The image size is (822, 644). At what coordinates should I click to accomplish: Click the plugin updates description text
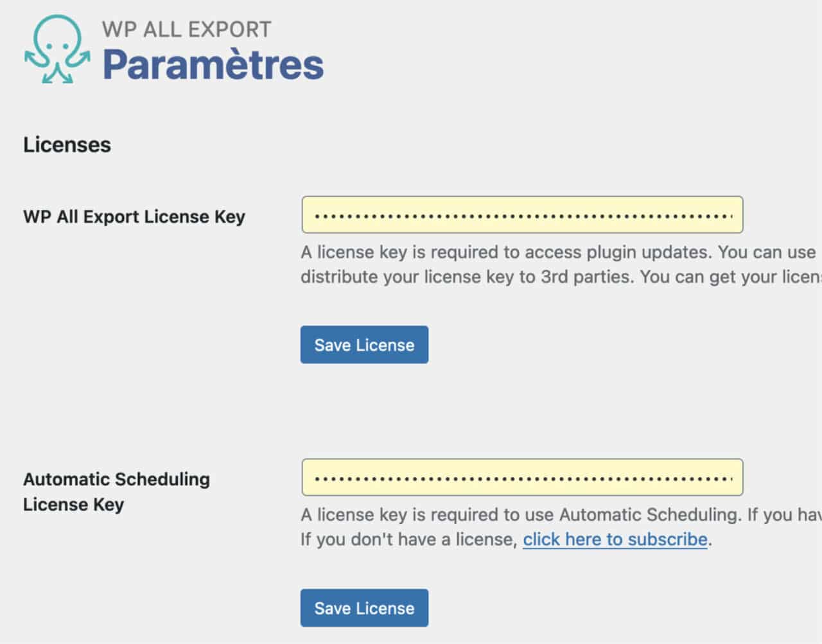pos(557,264)
